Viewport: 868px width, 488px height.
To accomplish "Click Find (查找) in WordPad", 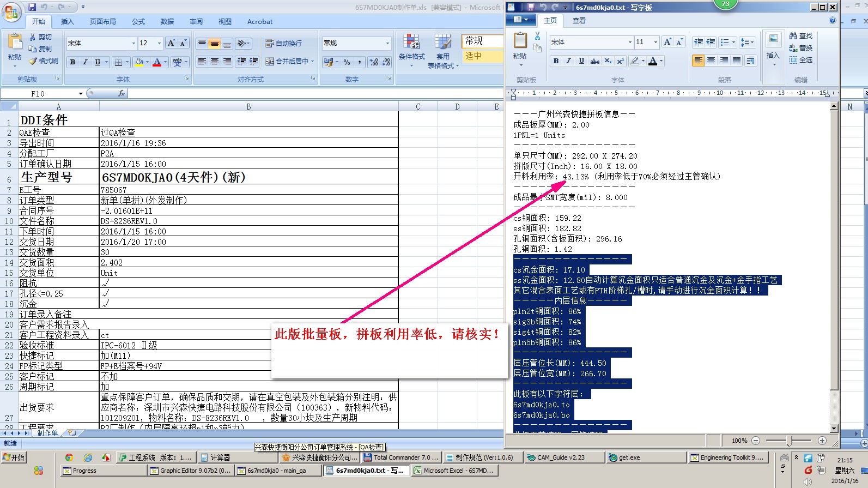I will click(x=800, y=36).
